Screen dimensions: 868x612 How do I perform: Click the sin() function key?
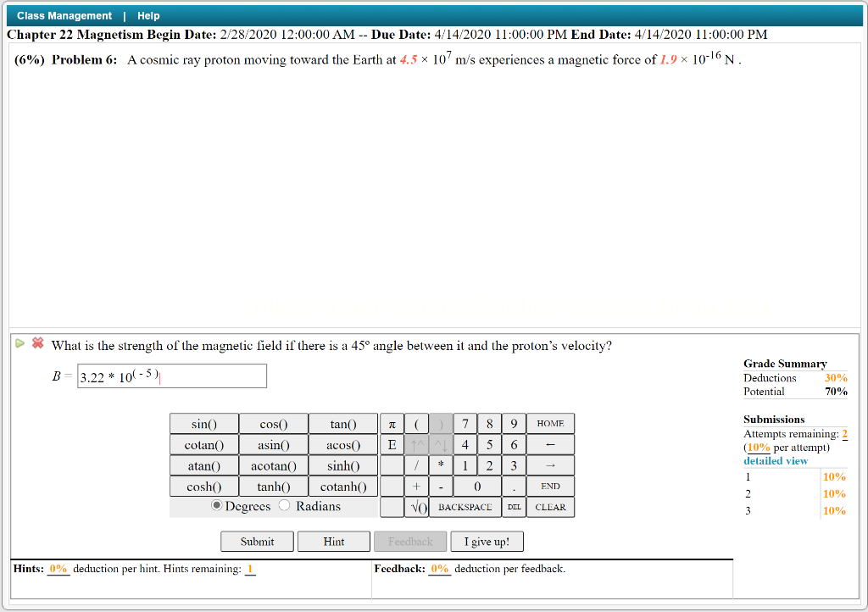203,423
